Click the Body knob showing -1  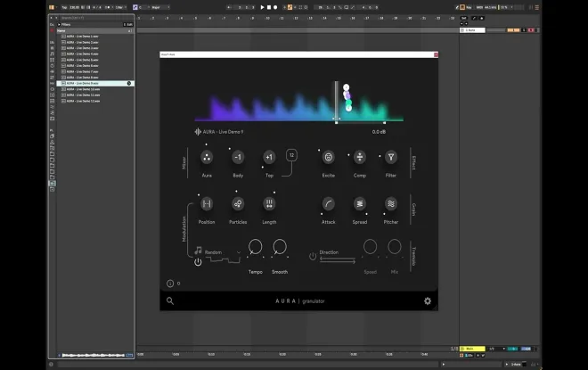click(x=238, y=157)
